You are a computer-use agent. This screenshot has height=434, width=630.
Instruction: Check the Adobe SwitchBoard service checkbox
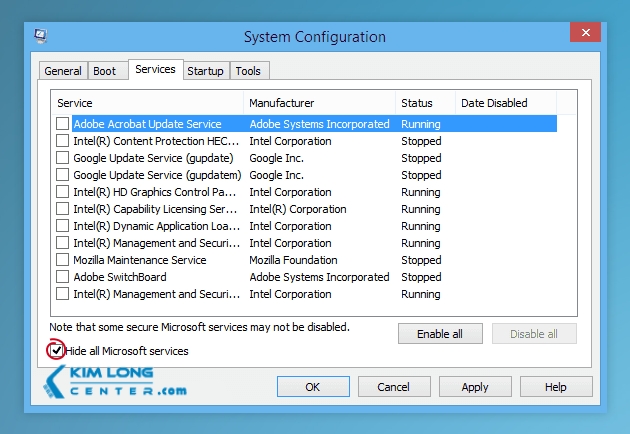click(x=63, y=277)
